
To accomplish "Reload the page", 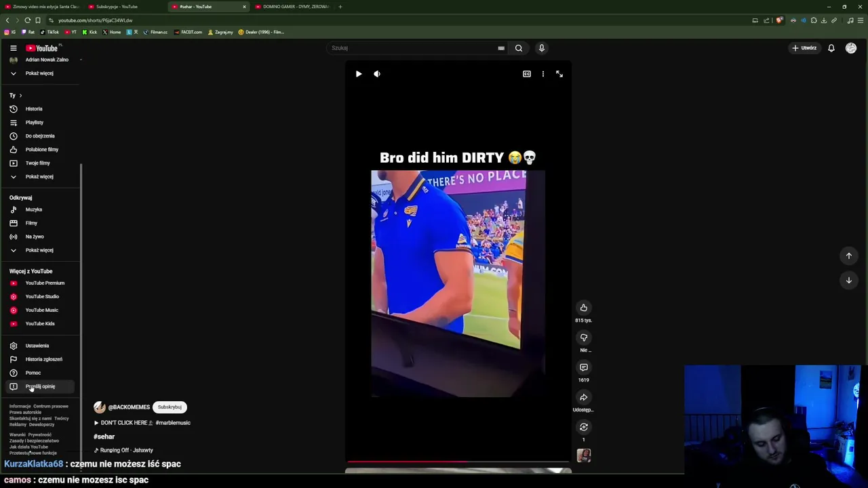I will (28, 20).
